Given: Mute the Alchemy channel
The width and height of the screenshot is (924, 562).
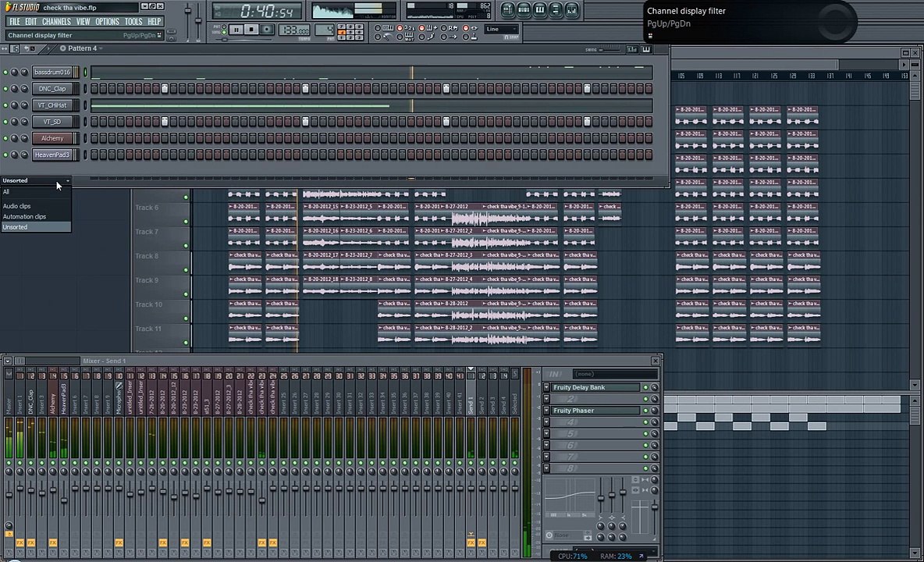Looking at the screenshot, I should [x=5, y=138].
